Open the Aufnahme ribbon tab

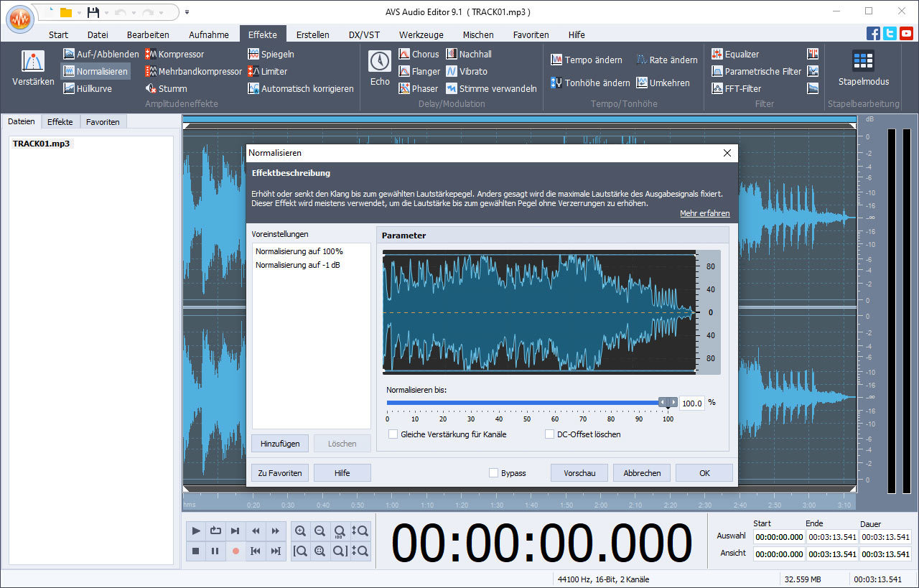tap(209, 34)
